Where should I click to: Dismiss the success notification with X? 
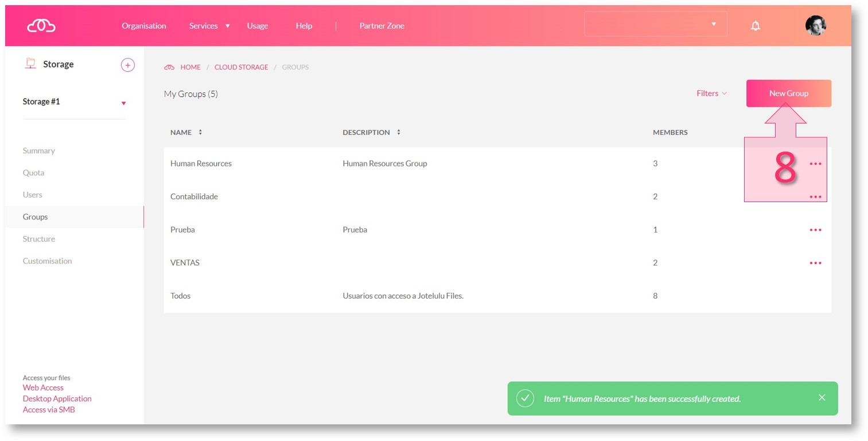click(822, 398)
